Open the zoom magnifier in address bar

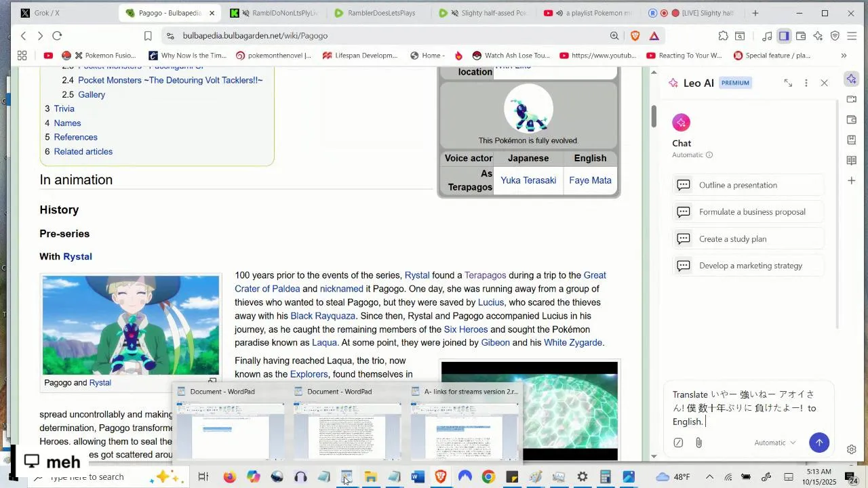click(614, 36)
